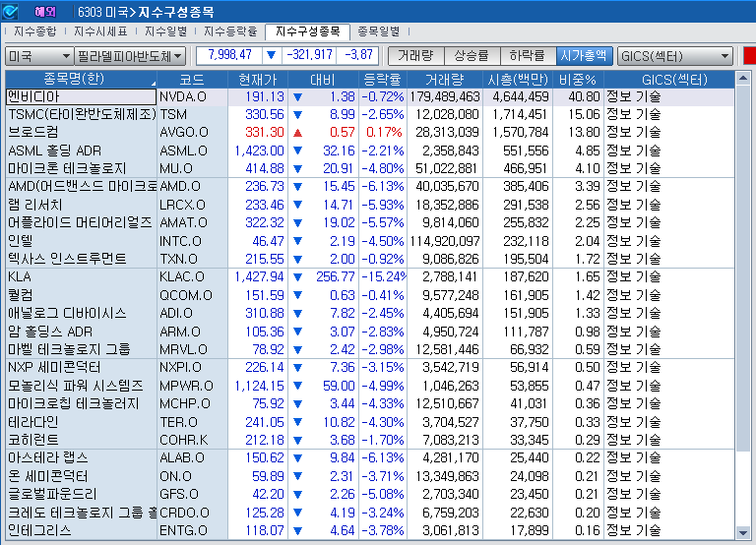Select 텍사스 인스트루먼트 row
756x545 pixels.
(x=370, y=259)
